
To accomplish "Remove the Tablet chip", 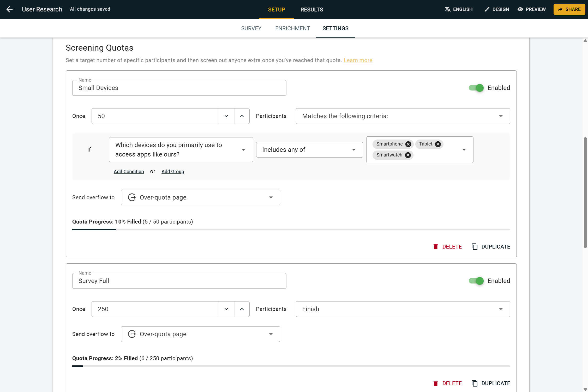I will 438,144.
